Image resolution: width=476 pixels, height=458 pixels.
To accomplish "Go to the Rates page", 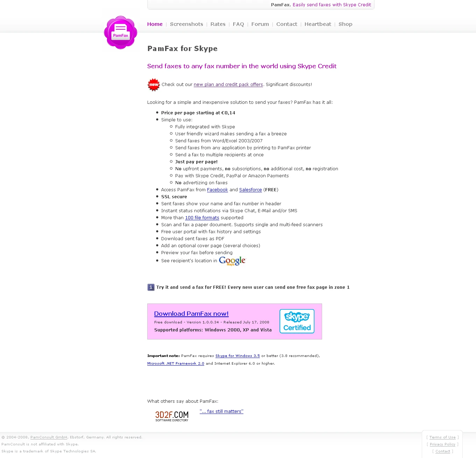I will point(218,24).
